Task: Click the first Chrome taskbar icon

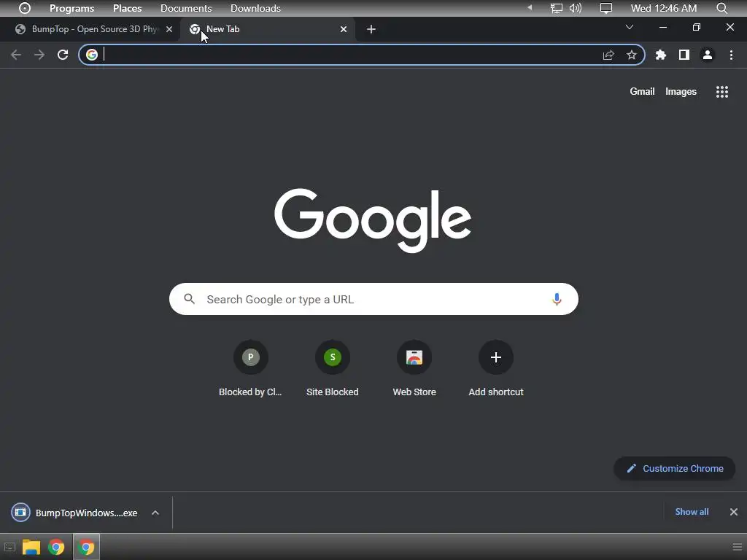Action: [56, 547]
